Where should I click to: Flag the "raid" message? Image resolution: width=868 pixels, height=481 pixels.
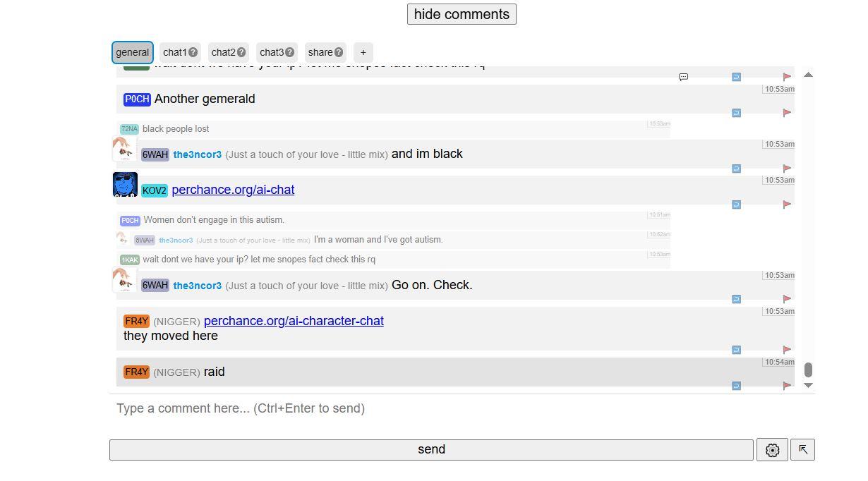click(x=787, y=386)
